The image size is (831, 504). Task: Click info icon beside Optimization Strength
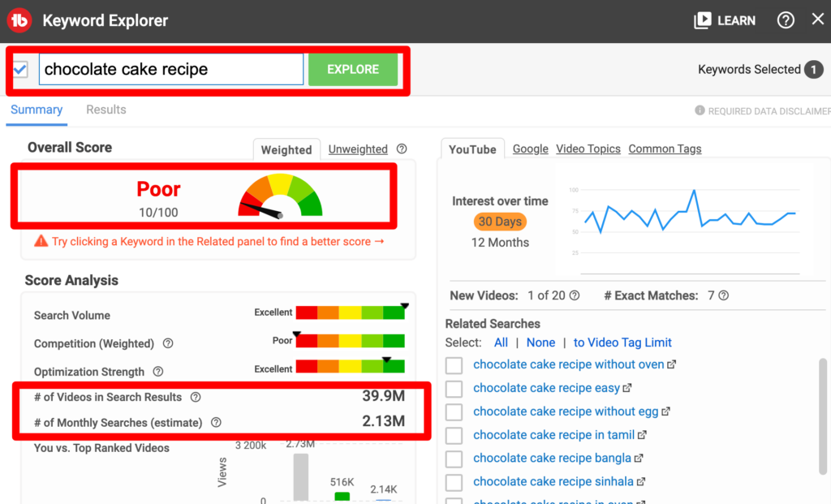click(158, 372)
